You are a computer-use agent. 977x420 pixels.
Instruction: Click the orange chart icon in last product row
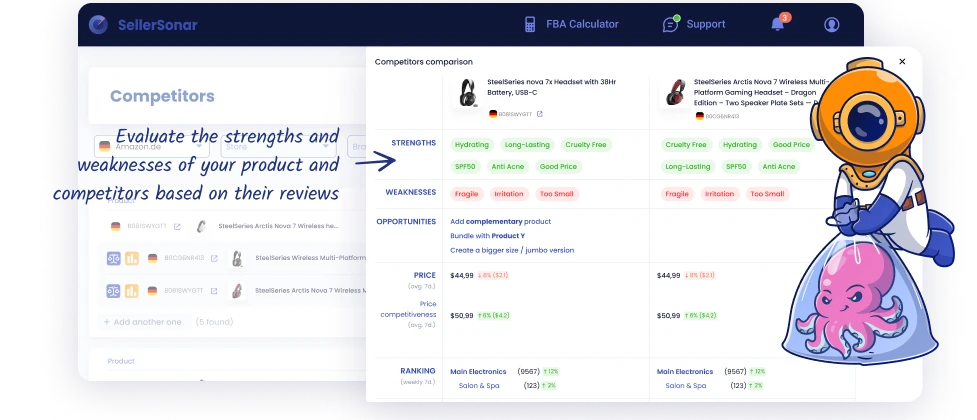(132, 291)
